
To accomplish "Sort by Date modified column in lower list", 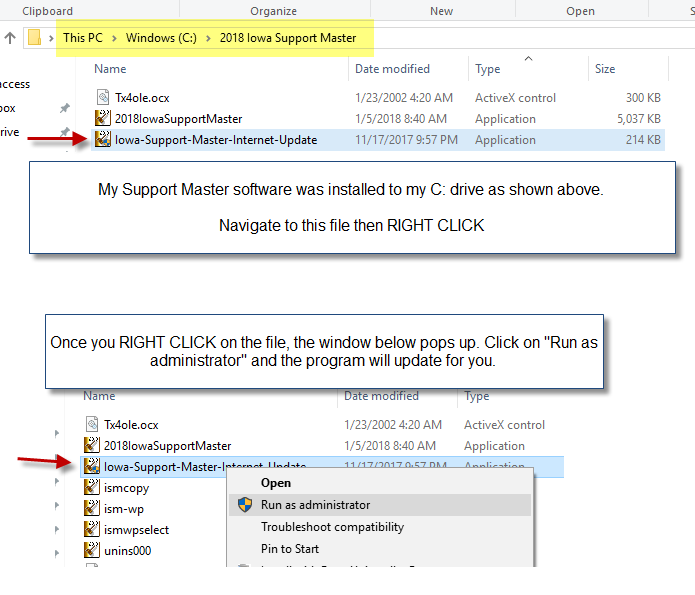I will [381, 395].
